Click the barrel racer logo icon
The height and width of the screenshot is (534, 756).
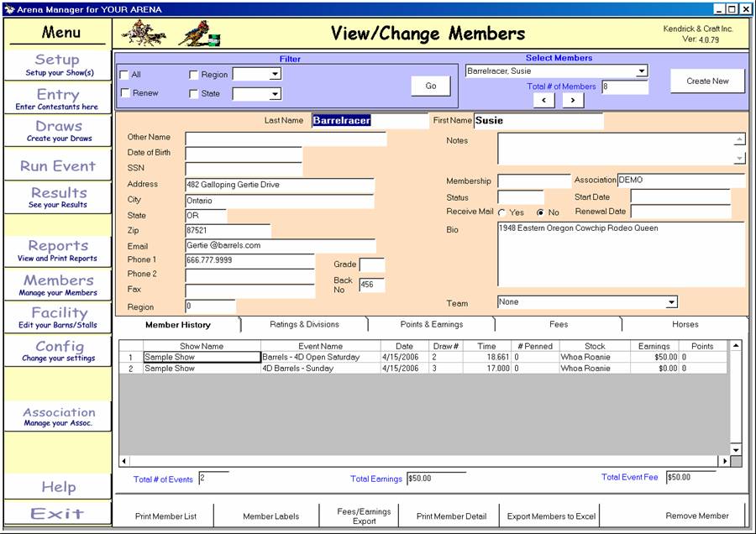click(x=200, y=34)
